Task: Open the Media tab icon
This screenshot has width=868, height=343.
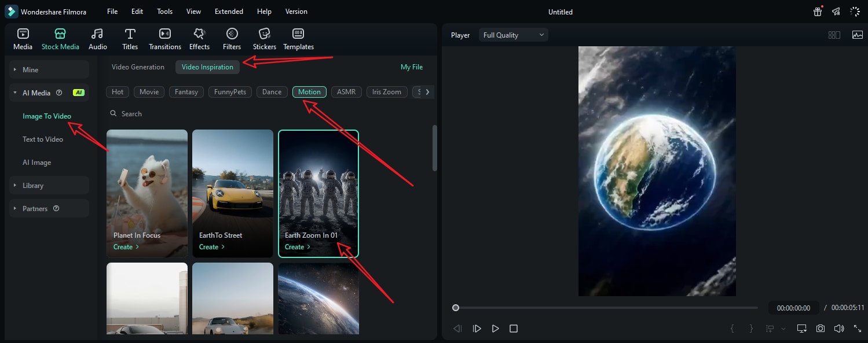Action: coord(23,34)
